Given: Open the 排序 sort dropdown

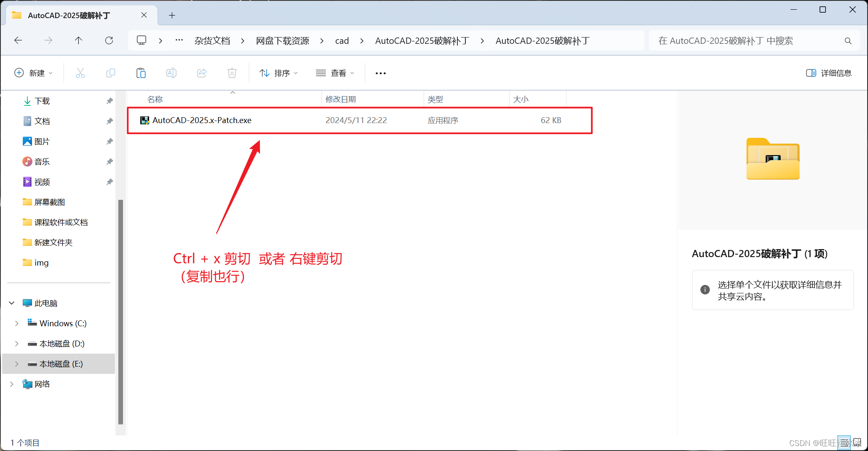Looking at the screenshot, I should click(279, 73).
